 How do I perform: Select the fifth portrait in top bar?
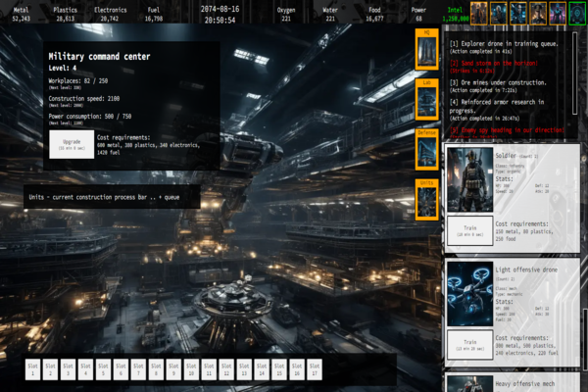[x=558, y=12]
